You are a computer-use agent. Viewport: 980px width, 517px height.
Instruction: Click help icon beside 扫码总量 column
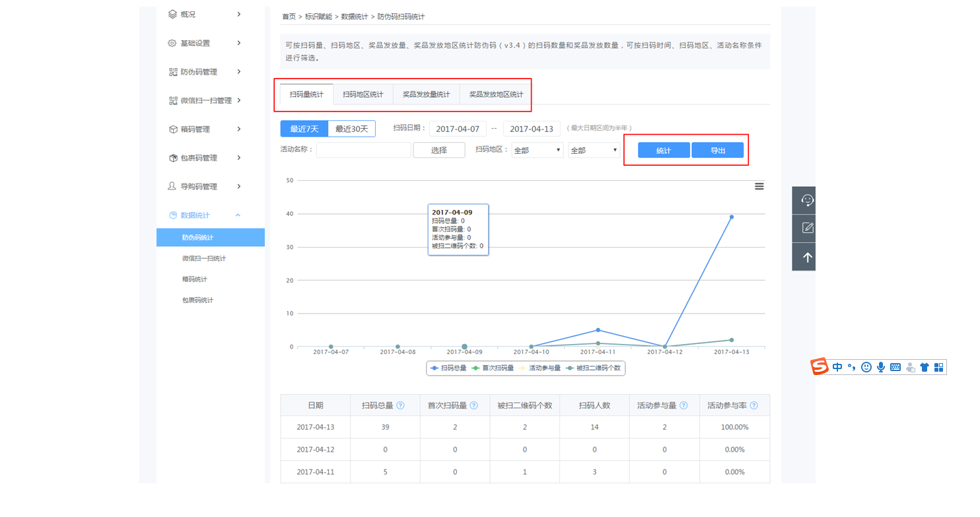400,405
